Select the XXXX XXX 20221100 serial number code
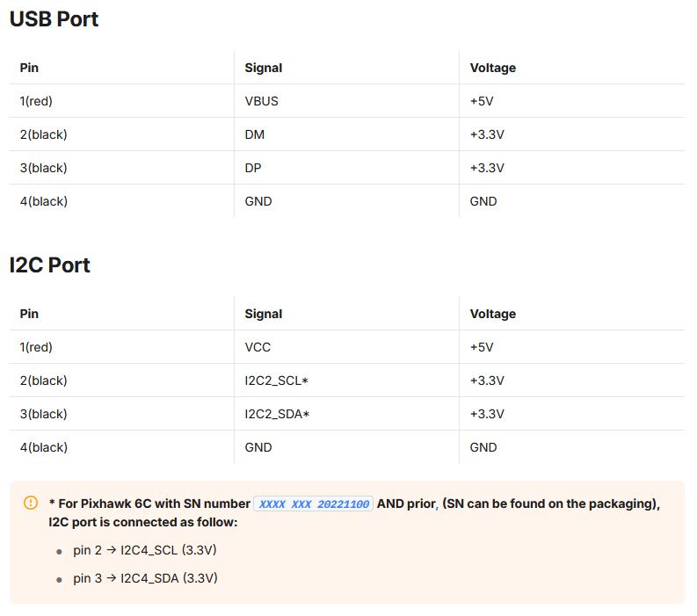This screenshot has width=697, height=616. 313,504
